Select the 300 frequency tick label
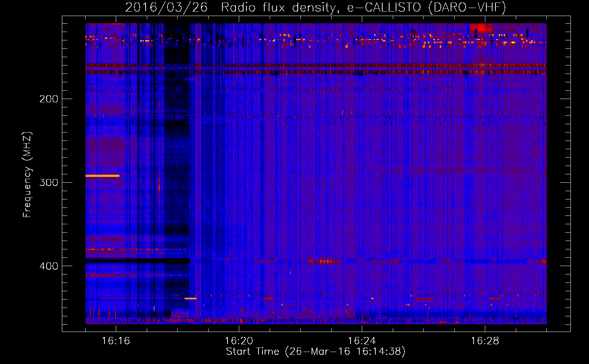This screenshot has width=589, height=364. pos(49,182)
